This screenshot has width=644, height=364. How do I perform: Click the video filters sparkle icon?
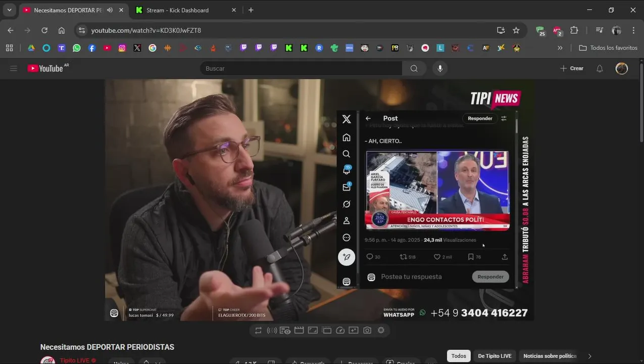(x=354, y=330)
